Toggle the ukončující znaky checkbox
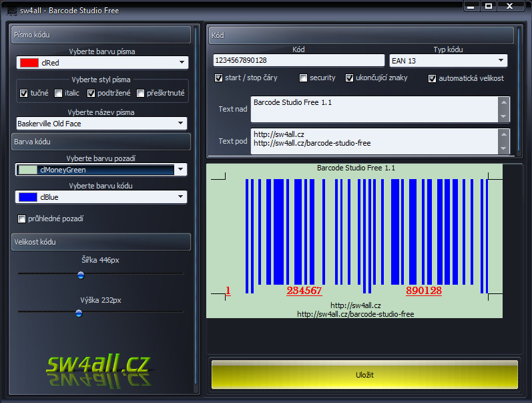 tap(349, 78)
